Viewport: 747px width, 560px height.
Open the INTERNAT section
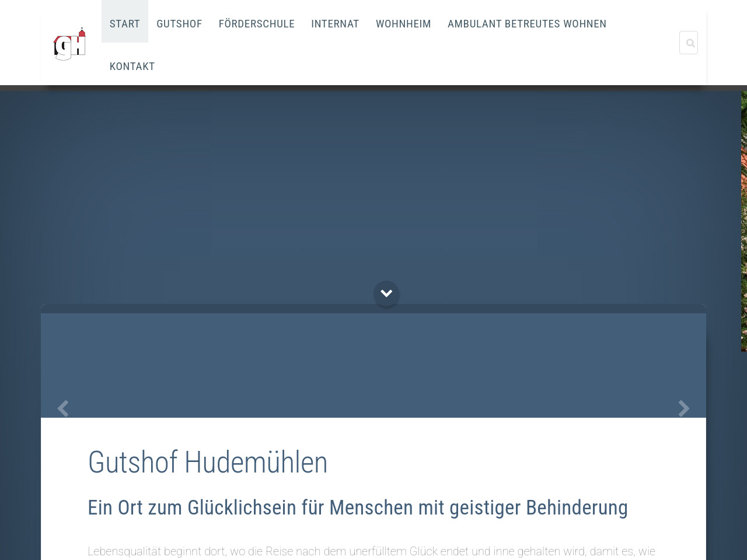click(x=335, y=24)
